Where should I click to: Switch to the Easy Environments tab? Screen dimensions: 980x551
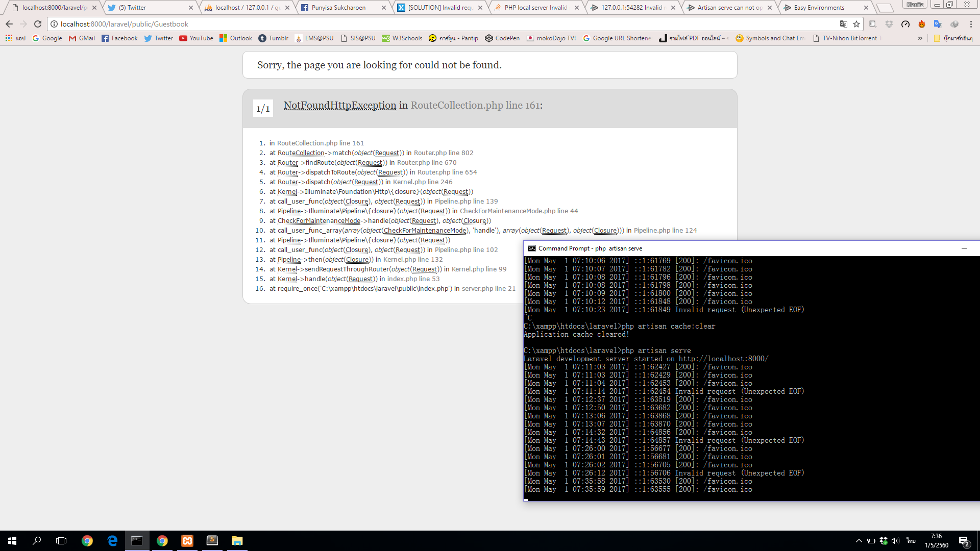pos(826,8)
